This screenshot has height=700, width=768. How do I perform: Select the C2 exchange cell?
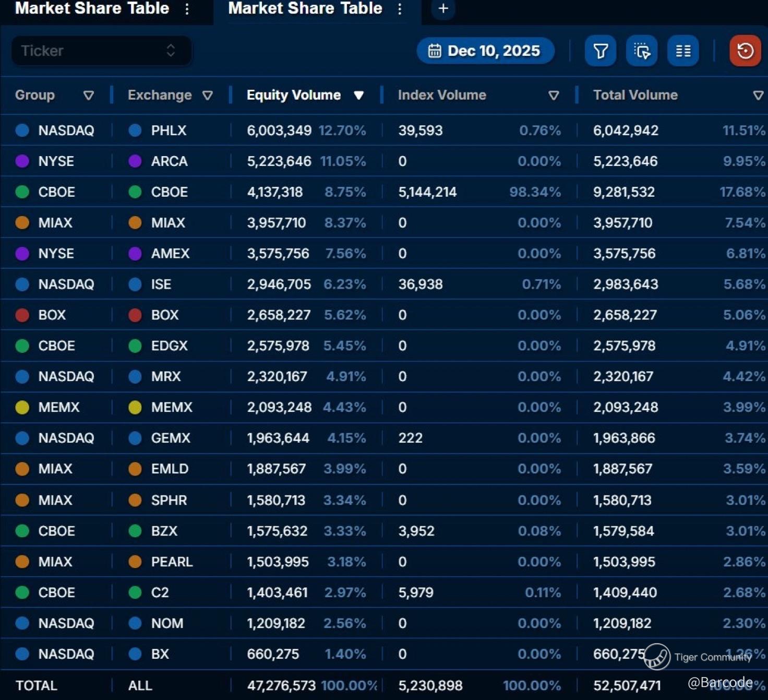pos(160,592)
